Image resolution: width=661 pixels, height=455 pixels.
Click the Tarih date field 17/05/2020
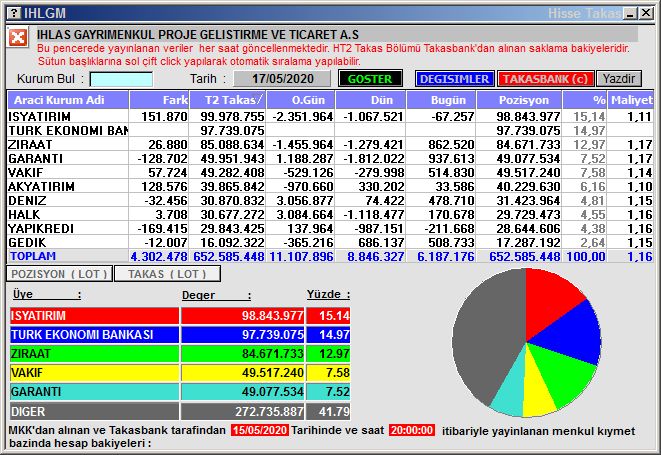pos(282,79)
